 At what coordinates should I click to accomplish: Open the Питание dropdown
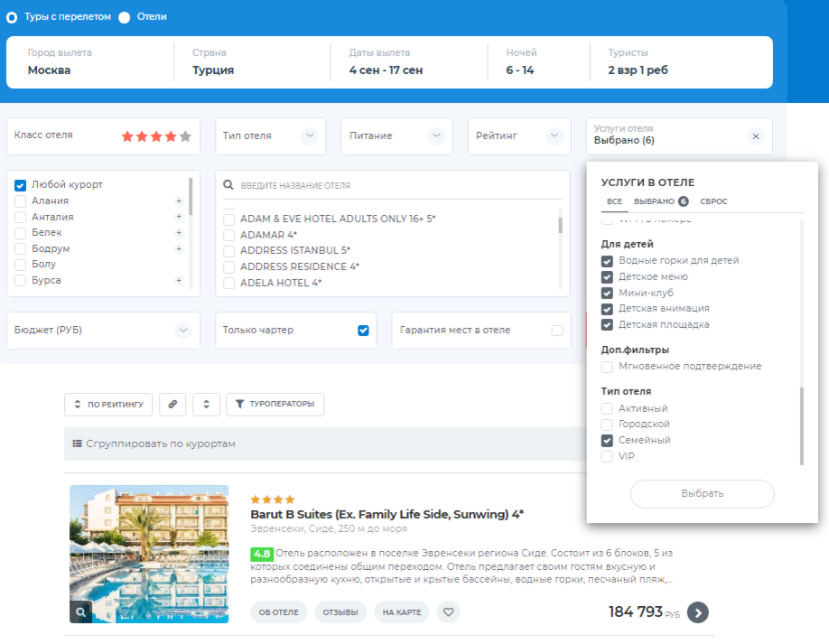click(396, 136)
